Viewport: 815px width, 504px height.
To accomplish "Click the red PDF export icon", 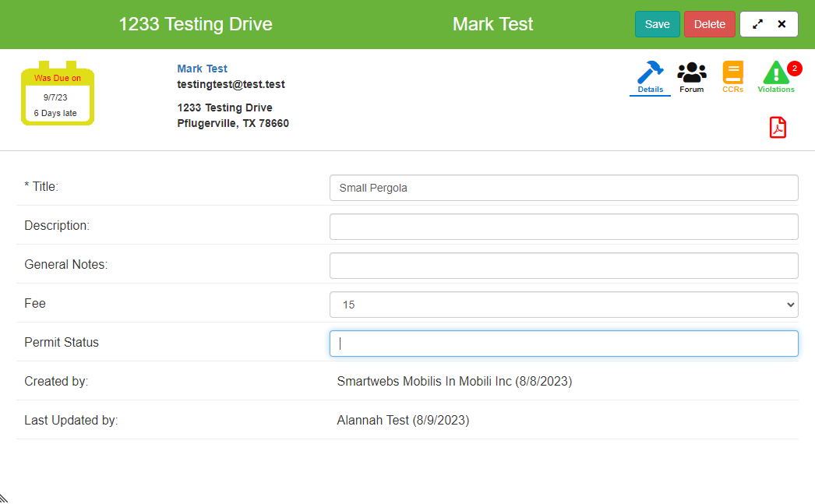I will point(778,127).
